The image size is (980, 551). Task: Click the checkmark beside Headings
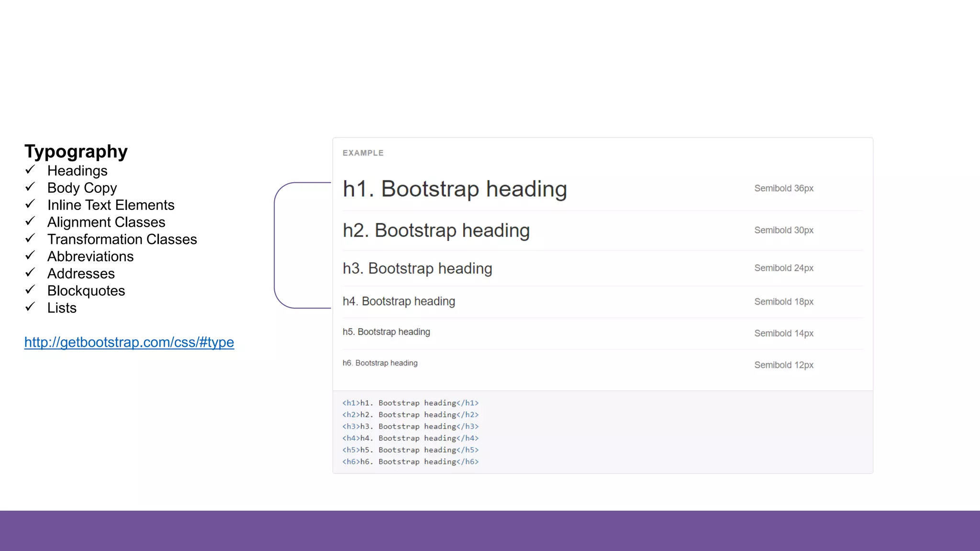click(x=30, y=170)
